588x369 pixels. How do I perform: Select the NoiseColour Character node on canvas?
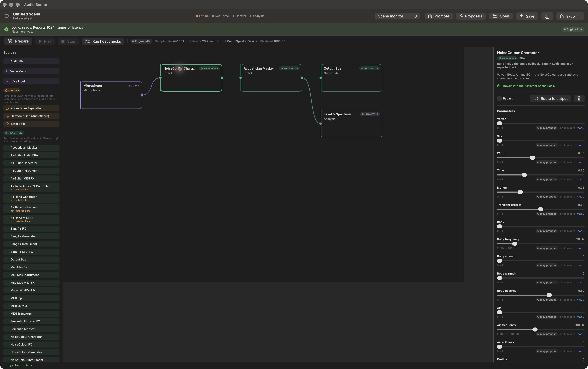pyautogui.click(x=191, y=78)
